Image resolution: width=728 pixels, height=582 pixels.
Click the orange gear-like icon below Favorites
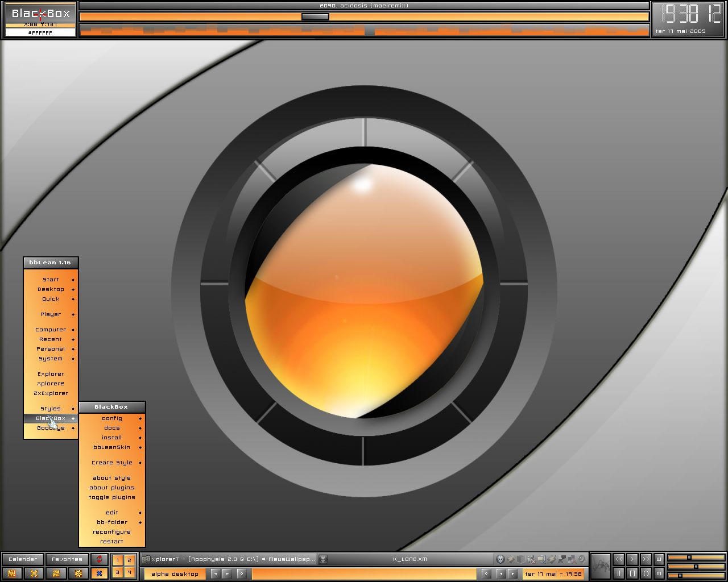(78, 573)
